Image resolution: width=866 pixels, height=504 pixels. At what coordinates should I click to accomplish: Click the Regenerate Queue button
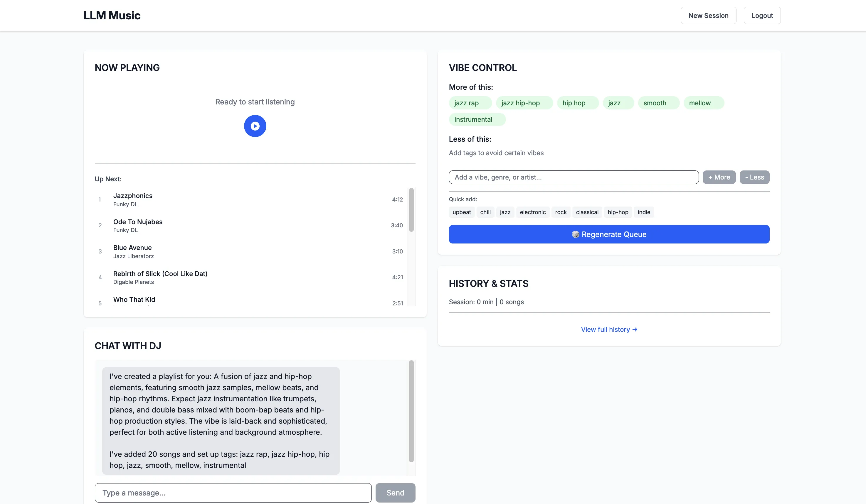pyautogui.click(x=608, y=234)
